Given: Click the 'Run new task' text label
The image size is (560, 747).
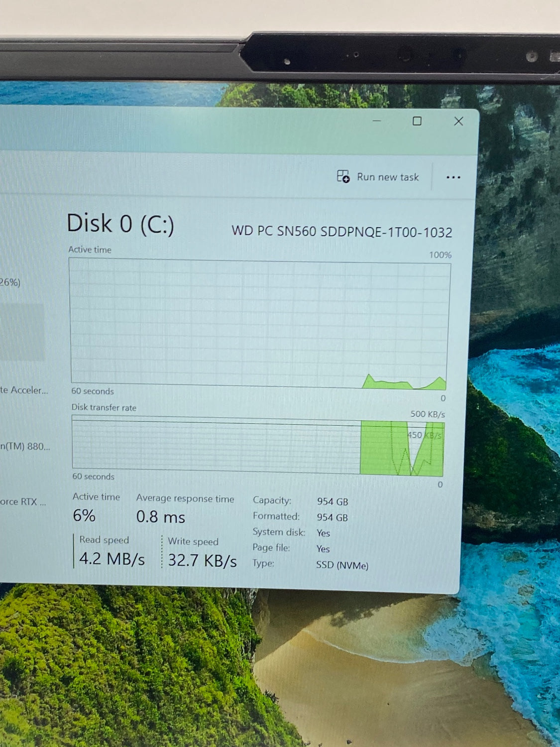Looking at the screenshot, I should [x=388, y=177].
